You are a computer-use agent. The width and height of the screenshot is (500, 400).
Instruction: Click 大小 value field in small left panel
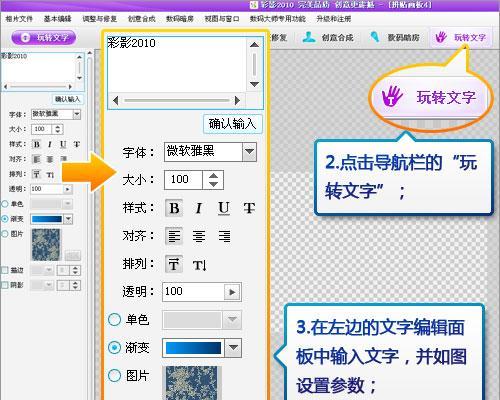[42, 129]
